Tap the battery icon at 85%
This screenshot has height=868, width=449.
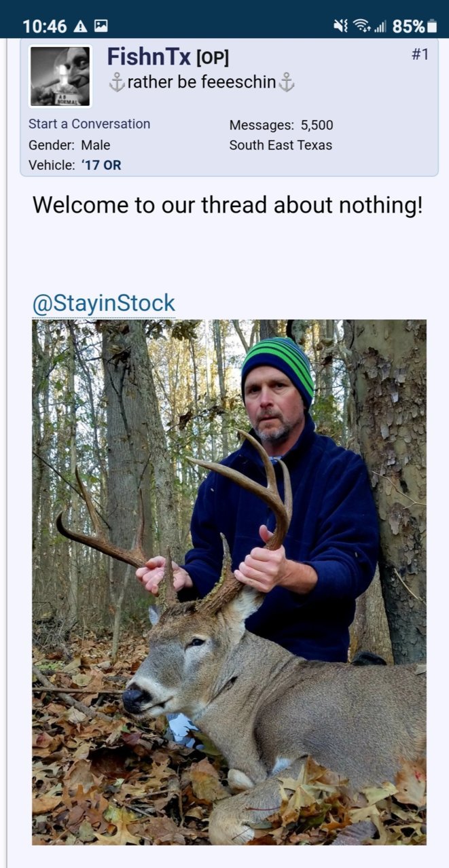click(x=432, y=26)
